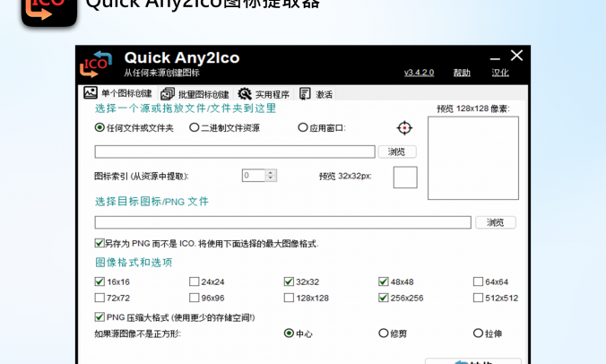
Task: Click the Quick Any2Ico logo in title bar
Action: pos(96,65)
